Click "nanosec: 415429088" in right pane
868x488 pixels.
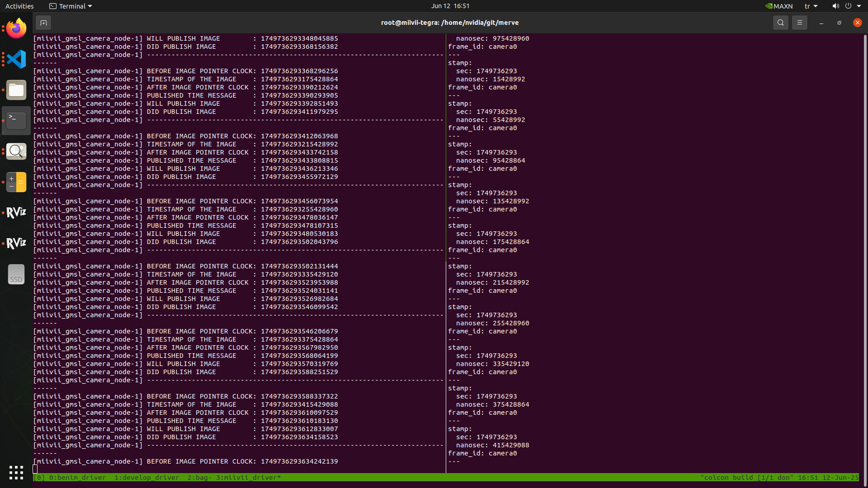(492, 445)
